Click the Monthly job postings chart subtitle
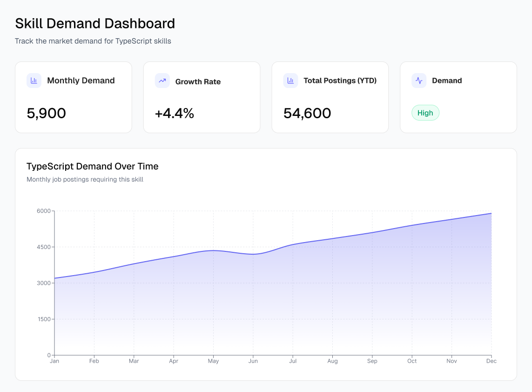This screenshot has height=392, width=532. tap(85, 179)
